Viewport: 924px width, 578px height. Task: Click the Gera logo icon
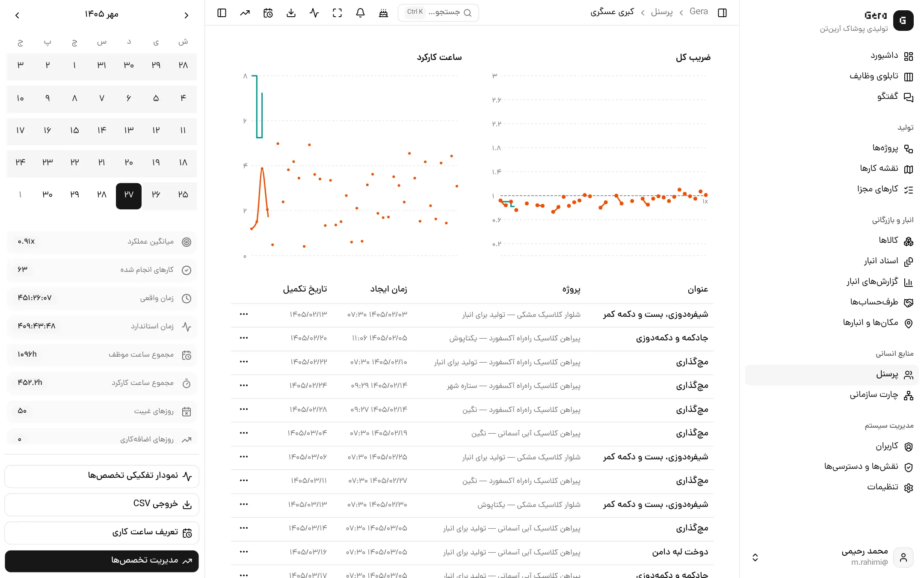click(903, 21)
